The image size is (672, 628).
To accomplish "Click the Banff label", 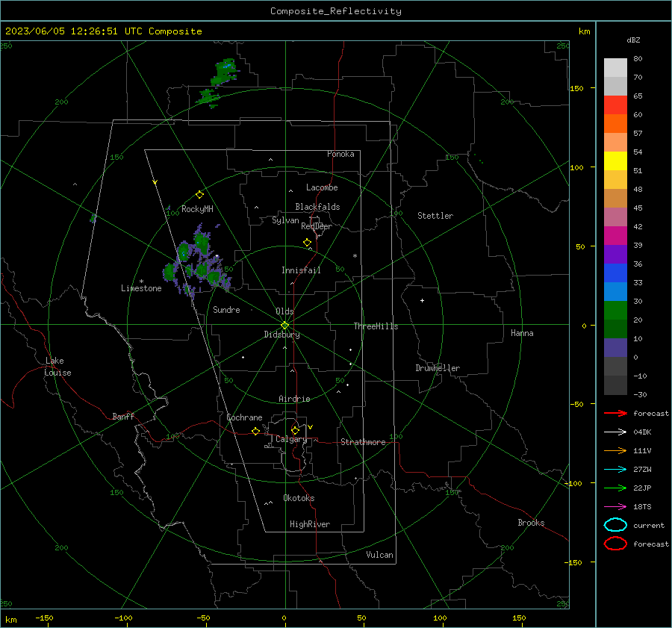I will coord(123,417).
